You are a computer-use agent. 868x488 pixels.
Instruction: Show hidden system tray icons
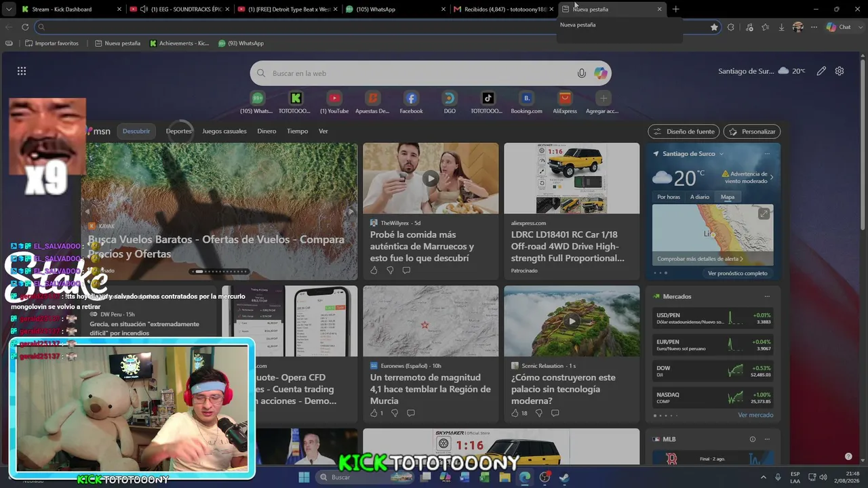(763, 477)
